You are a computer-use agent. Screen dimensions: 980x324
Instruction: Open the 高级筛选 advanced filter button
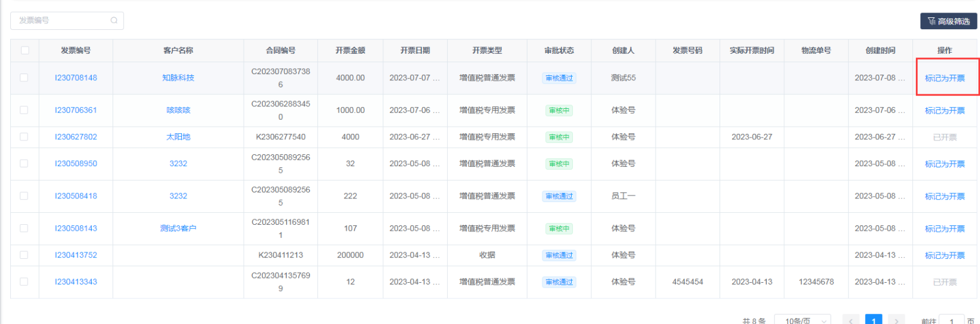coord(948,21)
